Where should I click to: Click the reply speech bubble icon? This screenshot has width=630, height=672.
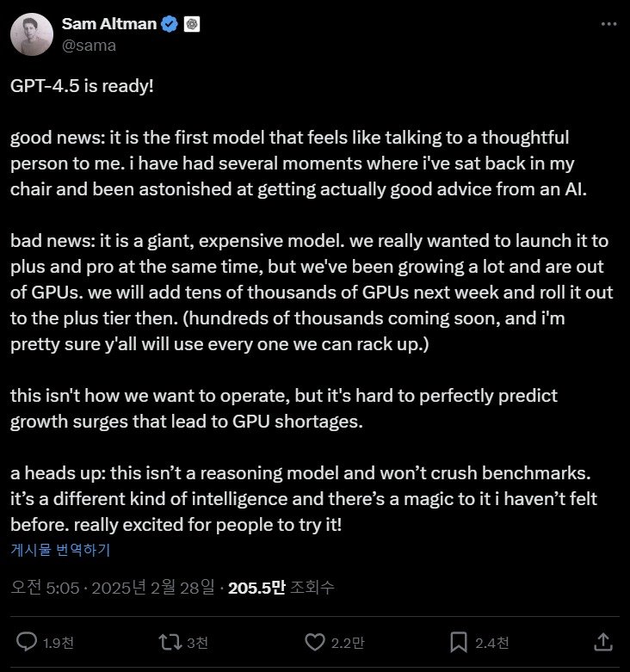(x=28, y=642)
